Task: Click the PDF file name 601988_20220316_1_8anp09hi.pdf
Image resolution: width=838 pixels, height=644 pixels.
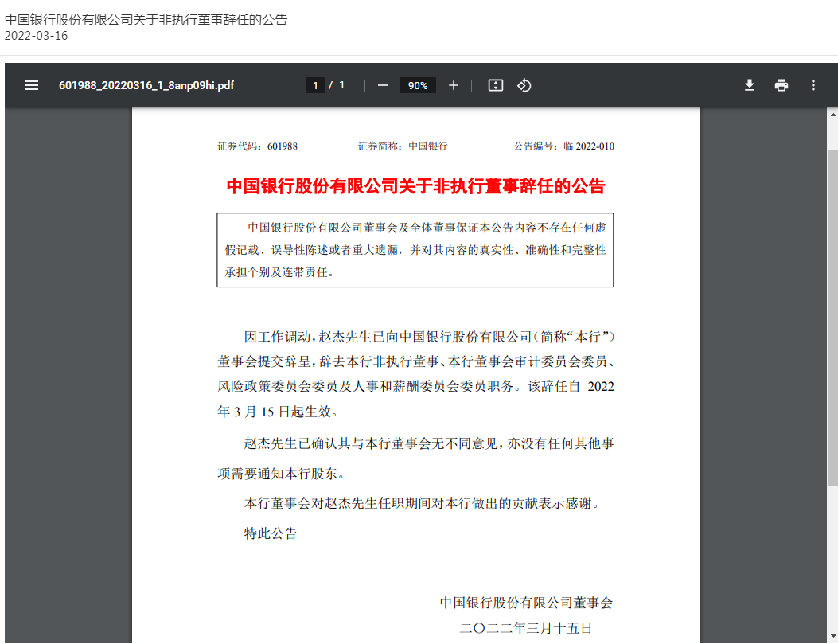Action: coord(146,85)
